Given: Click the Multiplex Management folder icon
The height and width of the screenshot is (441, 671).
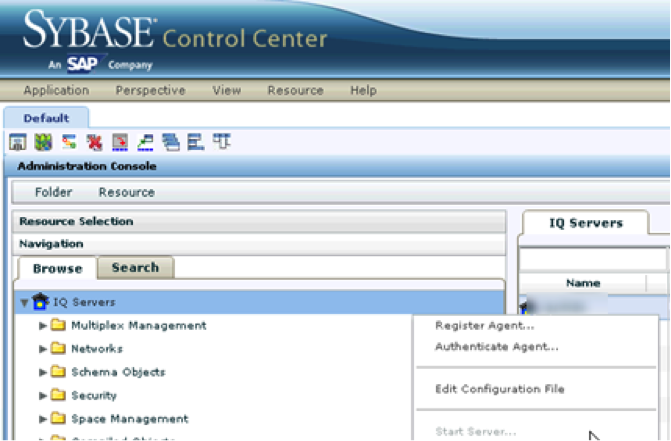Looking at the screenshot, I should tap(58, 325).
